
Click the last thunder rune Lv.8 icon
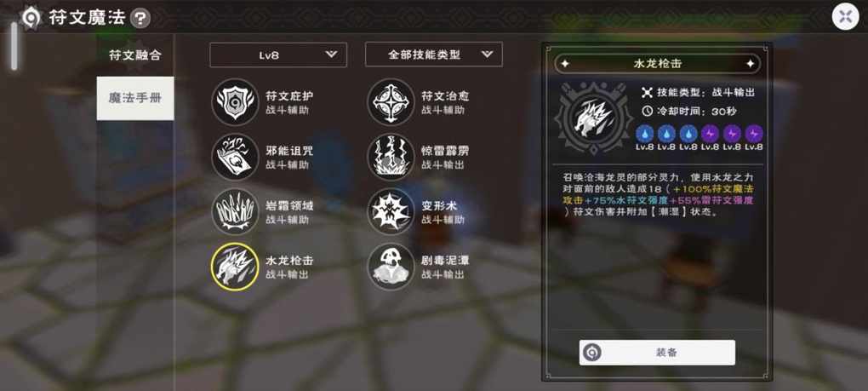(x=754, y=134)
